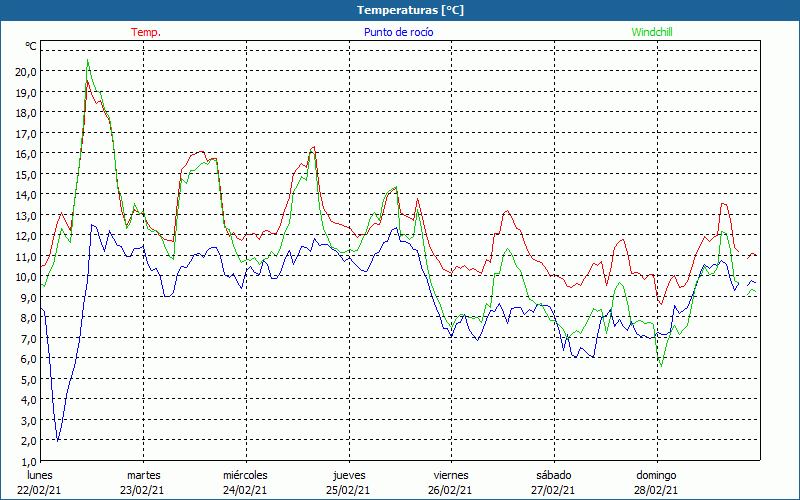Click the 12,0 value on the y-axis
Viewport: 800px width, 500px height.
(x=26, y=236)
